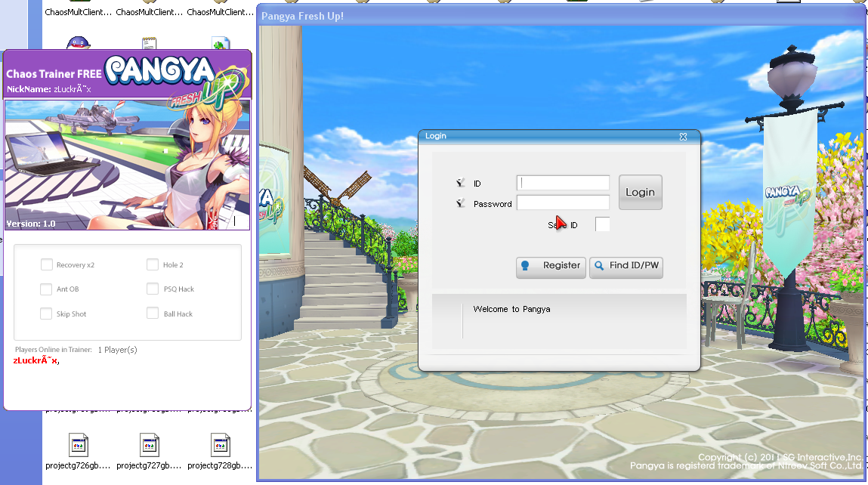This screenshot has height=485, width=868.
Task: Click the Welcome to Pangya message
Action: pos(511,309)
